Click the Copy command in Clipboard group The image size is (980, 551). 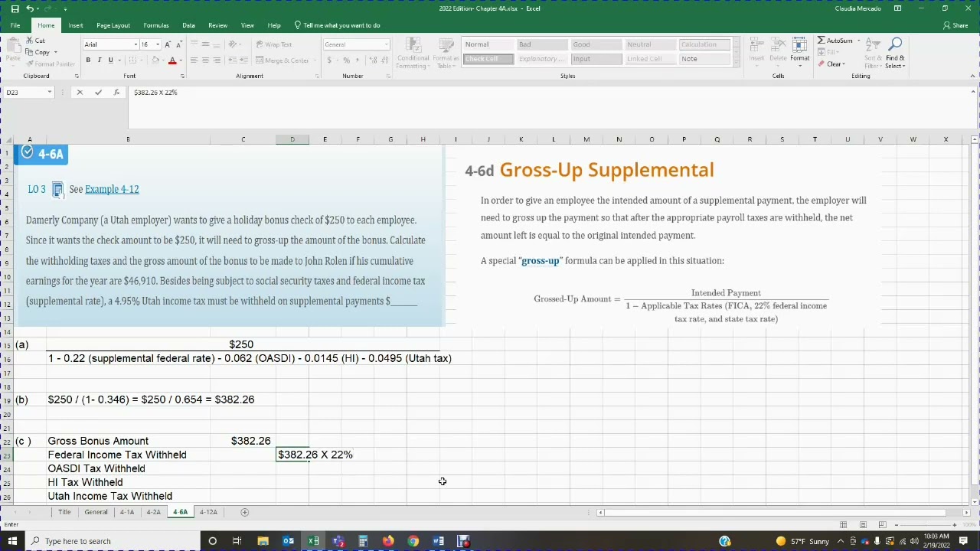[x=38, y=52]
